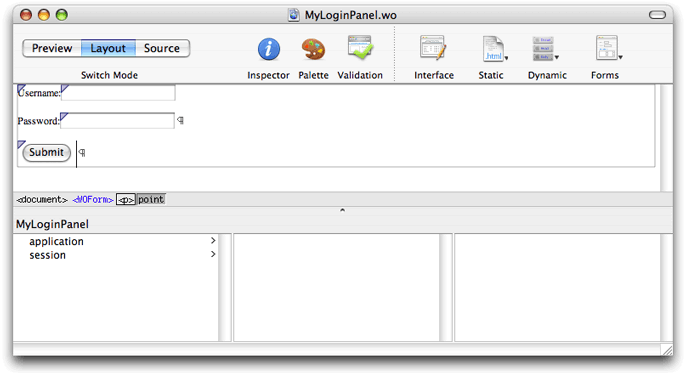
Task: Select the <WOForm> path element
Action: [93, 200]
